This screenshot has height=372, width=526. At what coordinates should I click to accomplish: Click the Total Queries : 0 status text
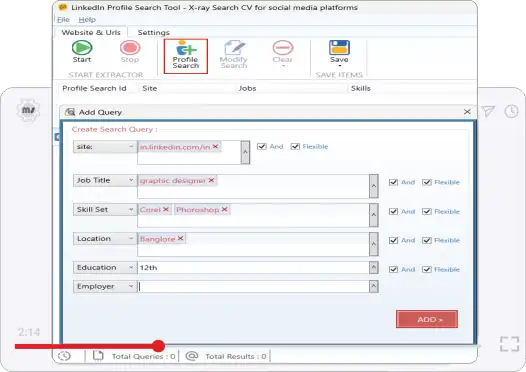click(x=144, y=356)
